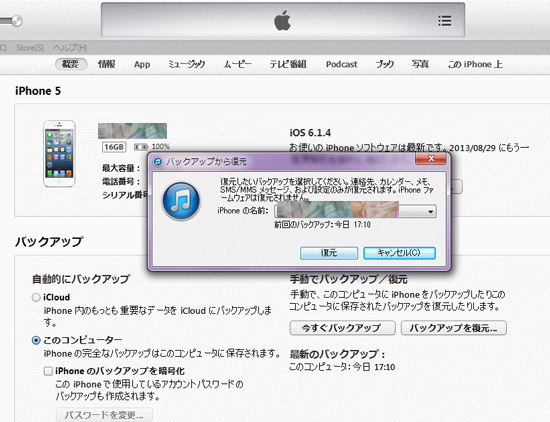The height and width of the screenshot is (422, 550).
Task: Open the Store(S) menu
Action: pyautogui.click(x=30, y=48)
